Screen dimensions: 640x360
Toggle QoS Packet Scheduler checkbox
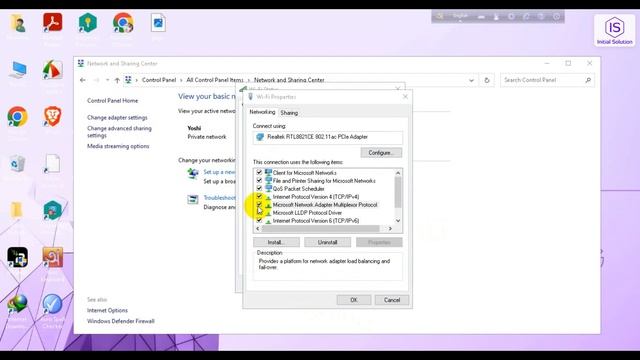[259, 188]
